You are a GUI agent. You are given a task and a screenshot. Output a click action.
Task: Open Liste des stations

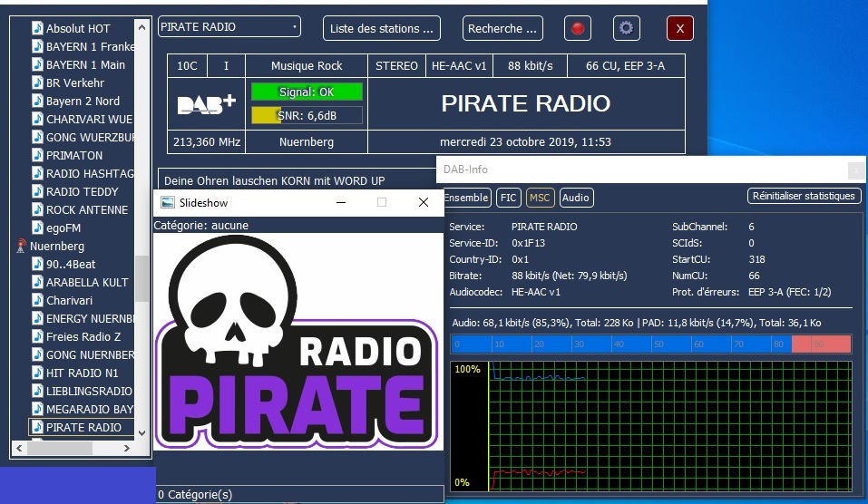[382, 28]
